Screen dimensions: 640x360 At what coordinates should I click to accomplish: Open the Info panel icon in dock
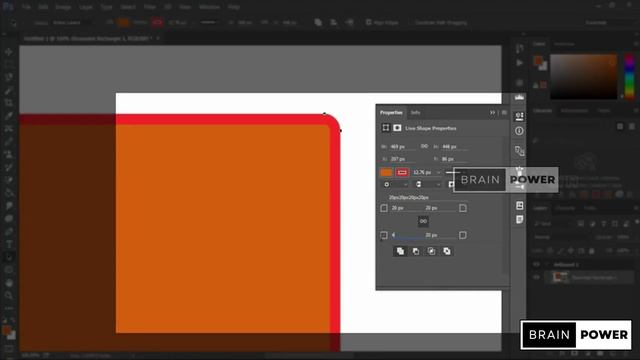pyautogui.click(x=519, y=131)
